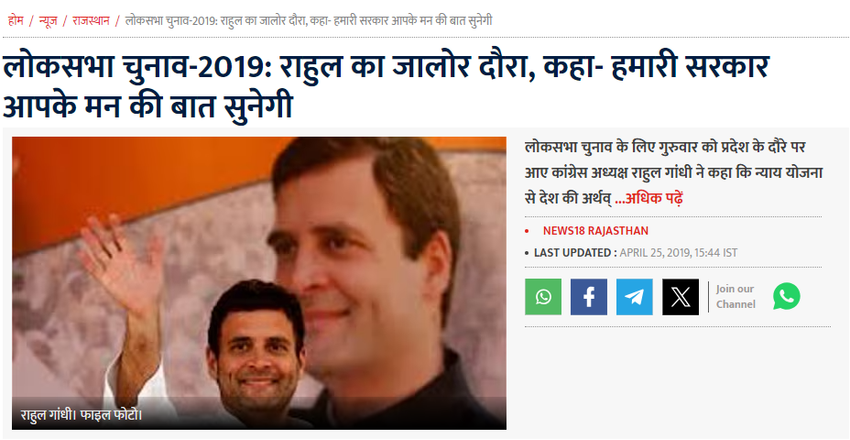Share article on Telegram

[634, 297]
